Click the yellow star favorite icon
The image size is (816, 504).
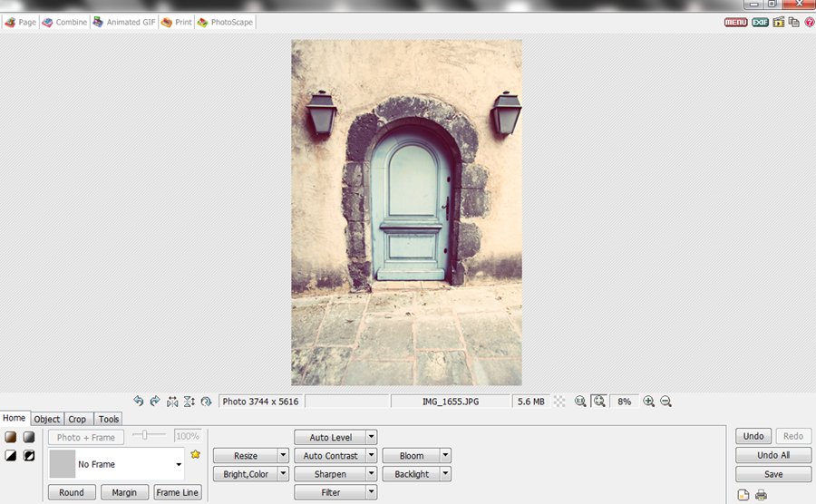pyautogui.click(x=195, y=454)
